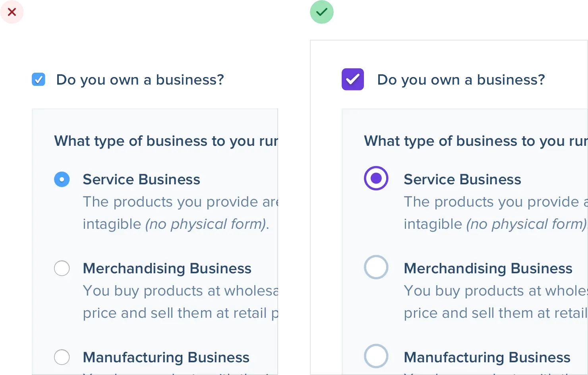Pick the large Manufacturing Business radio button
Screen dimensions: 588x375
pos(376,356)
